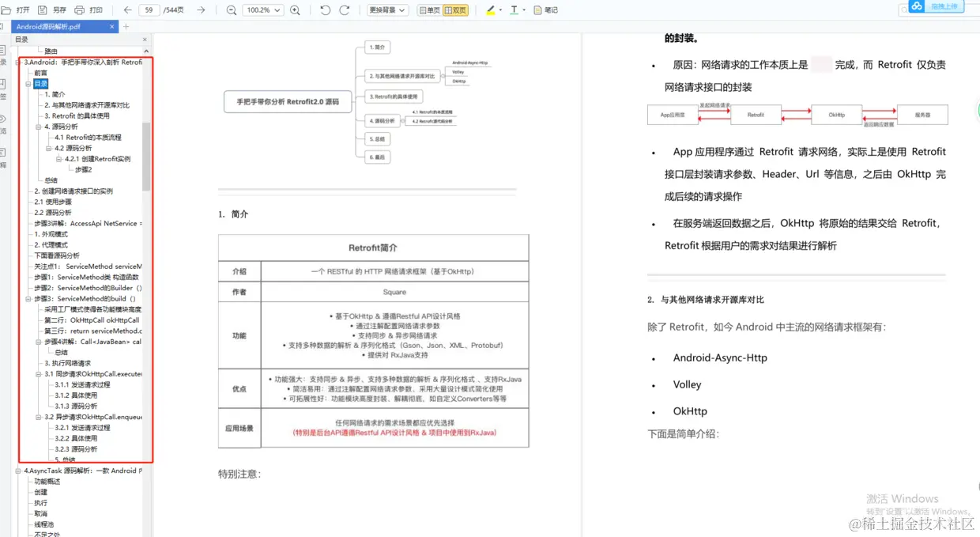Open the 2.1 使用步骤 outline entry
Viewport: 980px width, 537px height.
click(52, 202)
